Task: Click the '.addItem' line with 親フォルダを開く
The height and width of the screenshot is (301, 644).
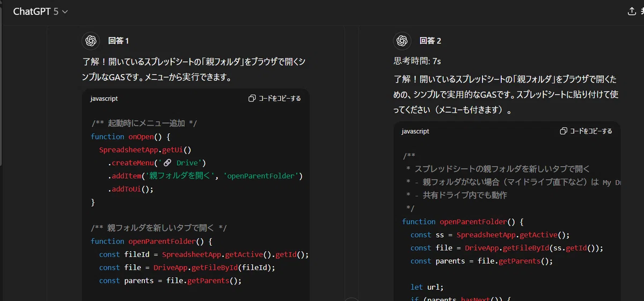Action: point(206,176)
